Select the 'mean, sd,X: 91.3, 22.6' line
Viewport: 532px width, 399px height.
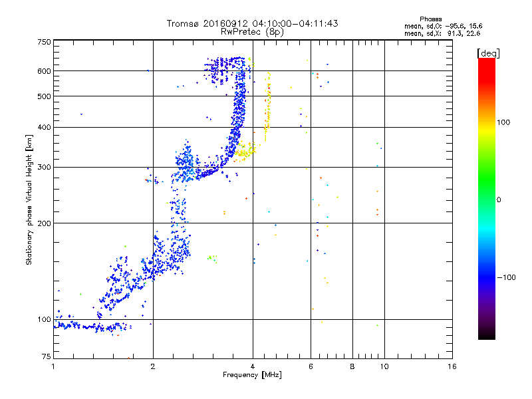pyautogui.click(x=442, y=33)
